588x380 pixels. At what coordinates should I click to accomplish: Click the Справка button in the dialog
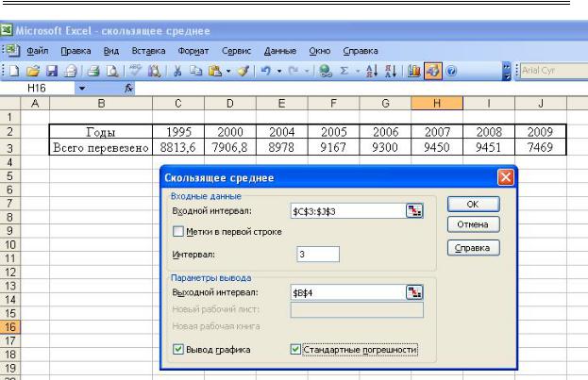473,248
